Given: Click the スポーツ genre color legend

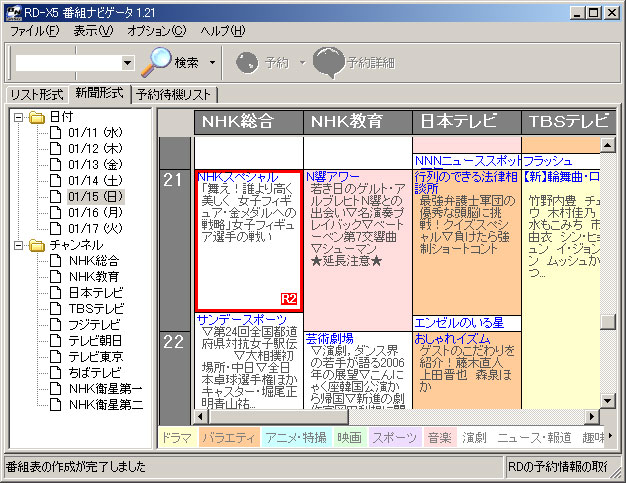Looking at the screenshot, I should click(x=394, y=438).
